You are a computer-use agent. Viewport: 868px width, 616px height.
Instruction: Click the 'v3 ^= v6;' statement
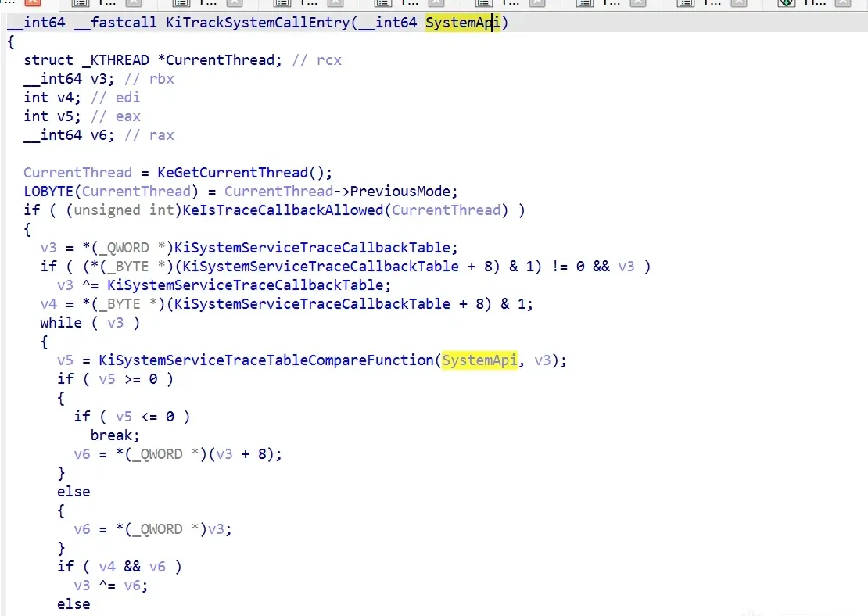click(x=111, y=586)
